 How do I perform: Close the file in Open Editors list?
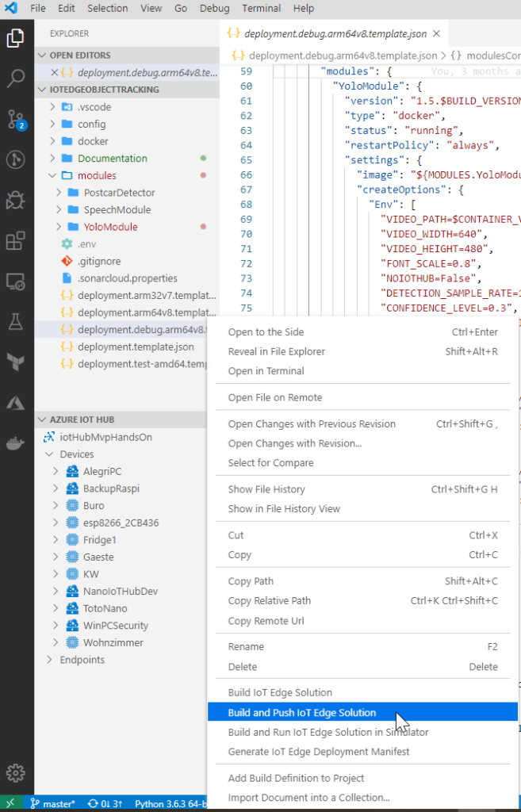54,72
